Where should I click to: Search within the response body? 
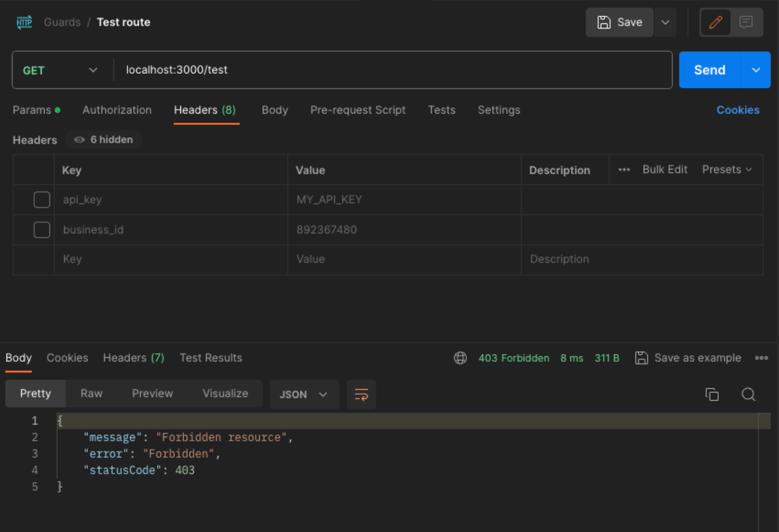748,394
